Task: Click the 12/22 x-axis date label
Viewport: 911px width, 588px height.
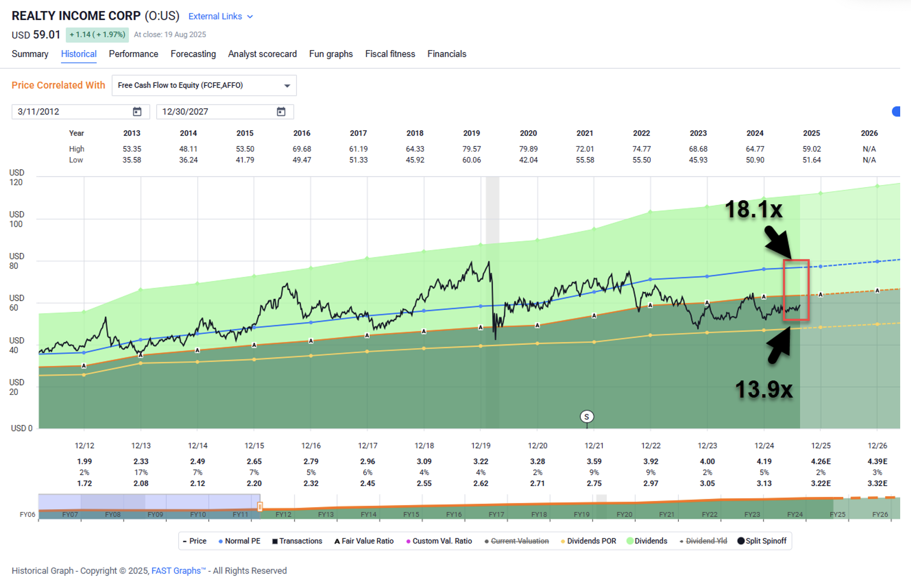Action: tap(651, 446)
